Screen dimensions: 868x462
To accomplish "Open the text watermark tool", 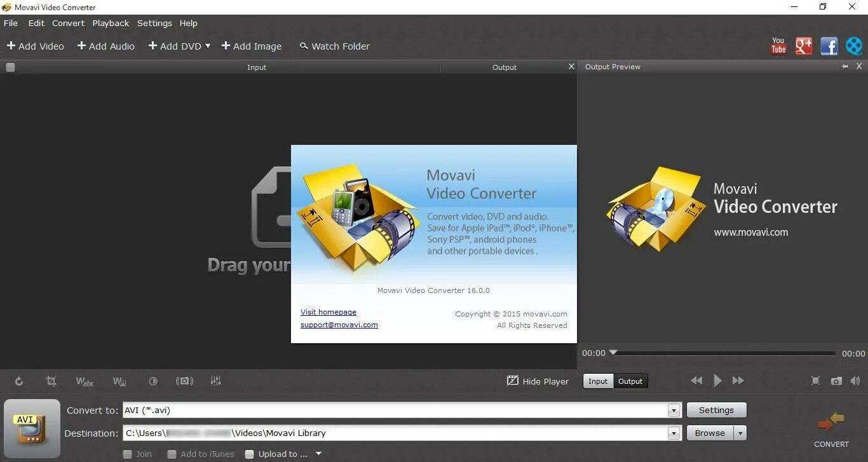I will click(x=85, y=381).
